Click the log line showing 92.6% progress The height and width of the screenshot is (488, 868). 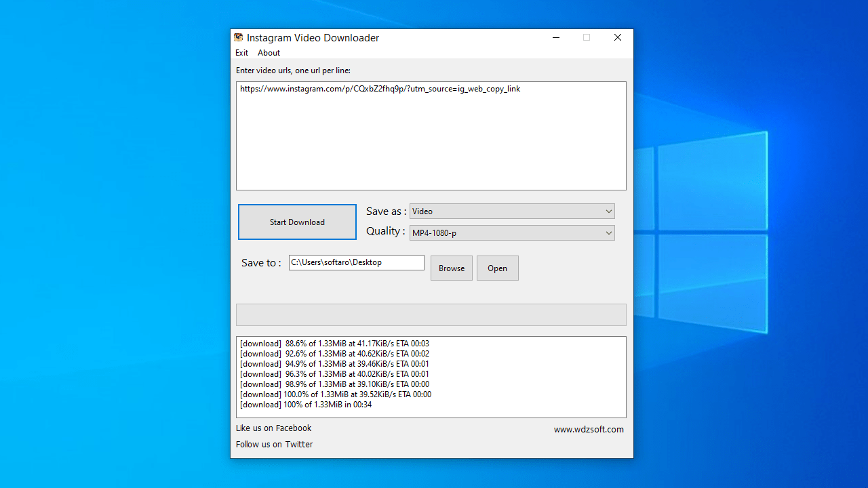(334, 354)
